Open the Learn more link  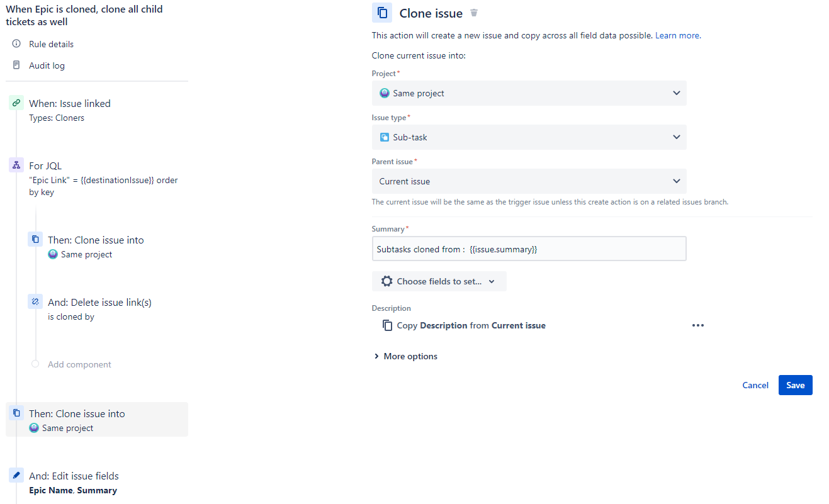point(678,35)
